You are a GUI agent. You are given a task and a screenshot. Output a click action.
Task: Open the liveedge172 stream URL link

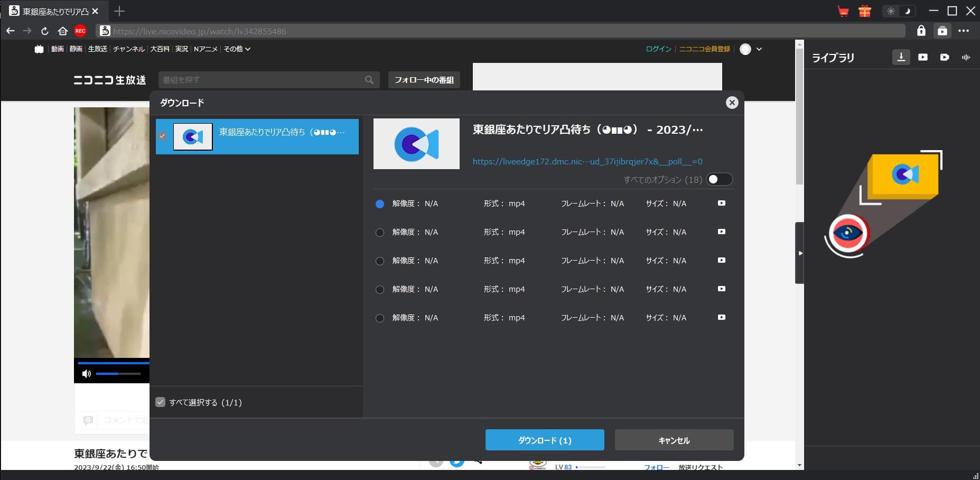587,161
